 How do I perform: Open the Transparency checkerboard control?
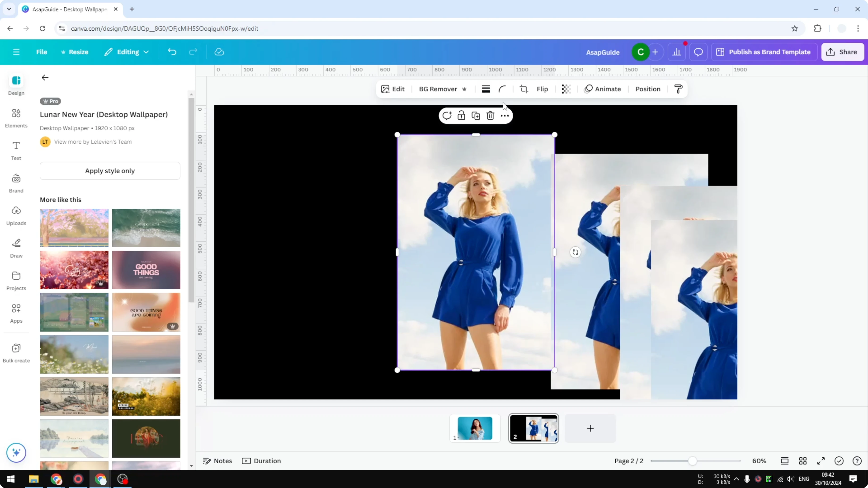click(x=566, y=89)
